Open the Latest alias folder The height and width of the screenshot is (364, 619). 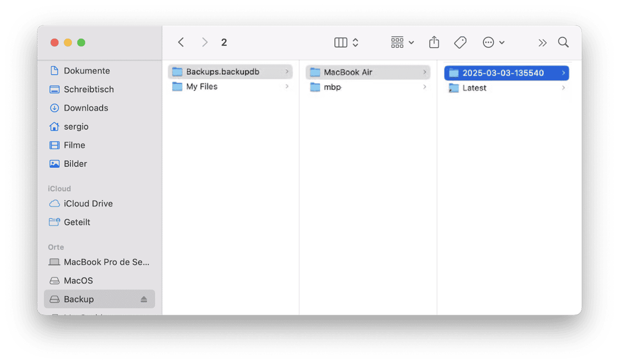pyautogui.click(x=474, y=88)
